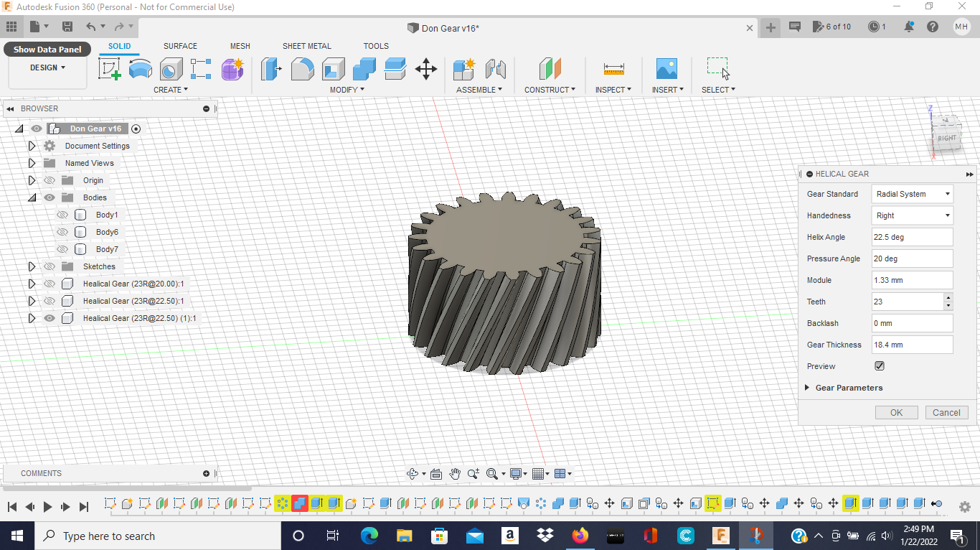
Task: Click the Undo arrow
Action: pos(90,27)
